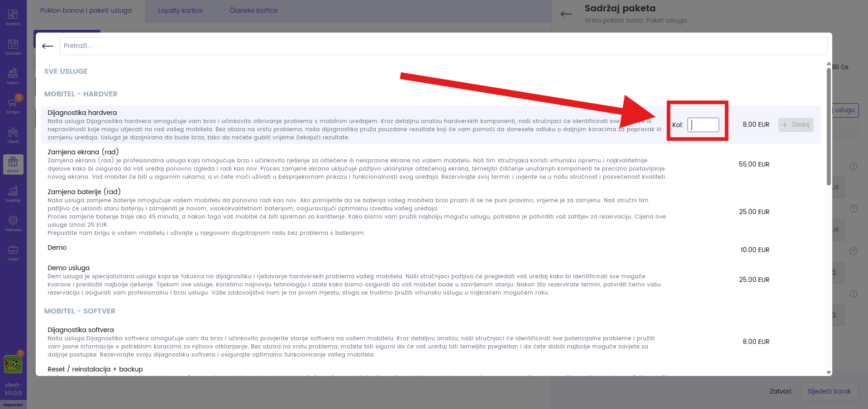The height and width of the screenshot is (409, 868).
Task: Open the Zahtjevi cart icon
Action: pos(13,105)
